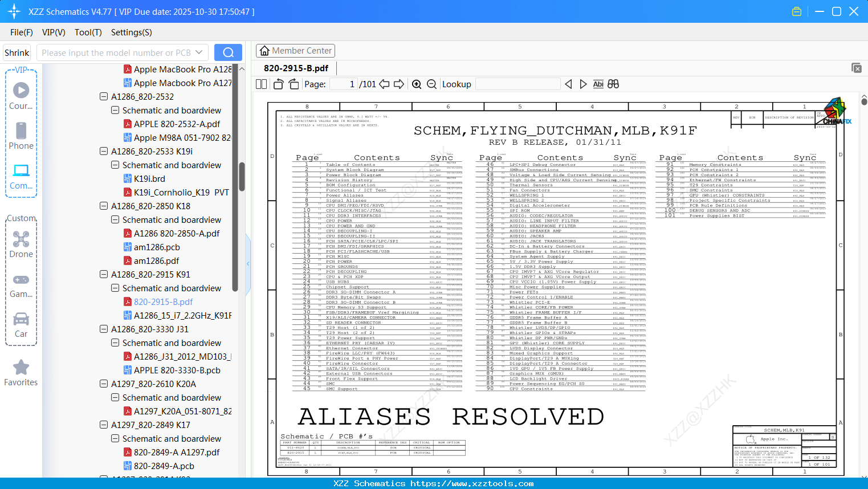Open the VIP(V) menu
Image resolution: width=868 pixels, height=489 pixels.
point(54,32)
